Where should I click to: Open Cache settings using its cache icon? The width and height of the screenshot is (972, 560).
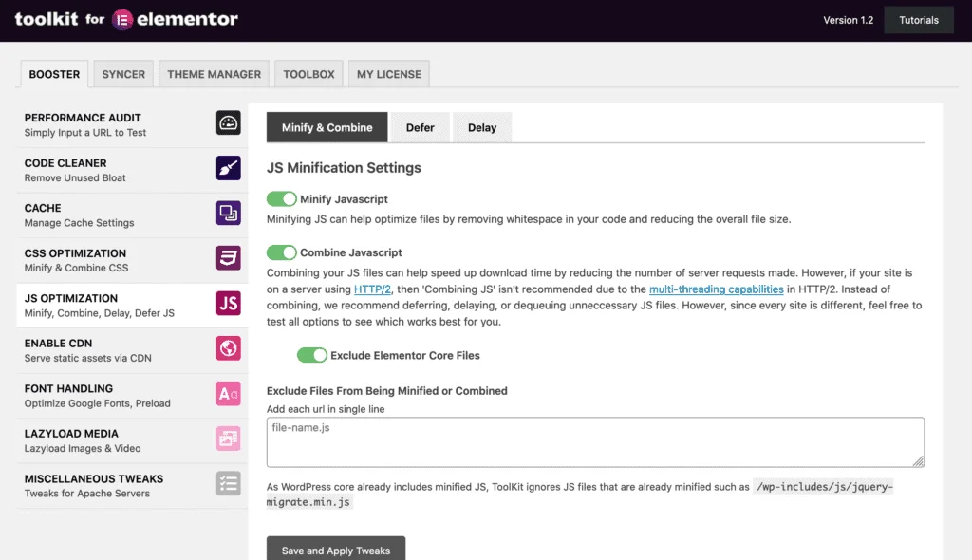[228, 214]
